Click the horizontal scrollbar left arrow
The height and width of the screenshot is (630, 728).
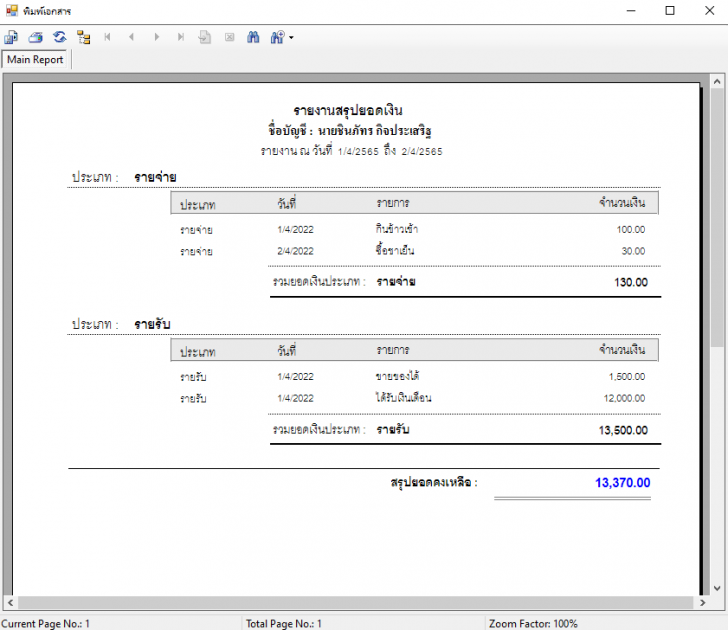click(9, 603)
